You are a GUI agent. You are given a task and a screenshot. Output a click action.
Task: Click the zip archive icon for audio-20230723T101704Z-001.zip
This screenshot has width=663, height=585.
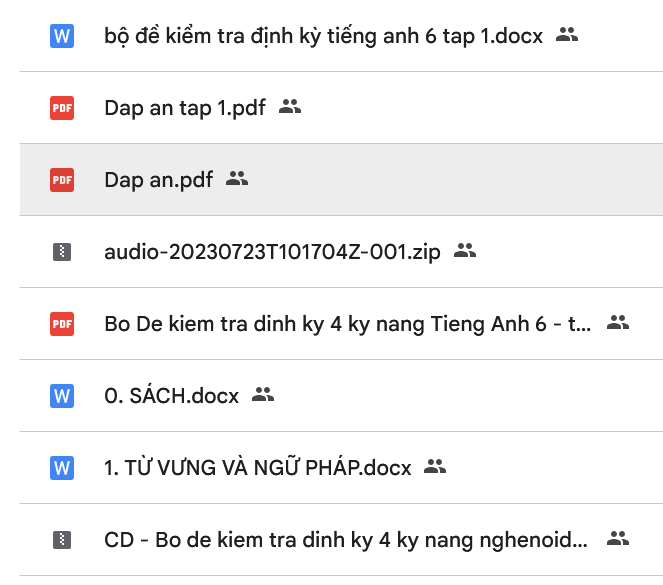click(x=62, y=252)
